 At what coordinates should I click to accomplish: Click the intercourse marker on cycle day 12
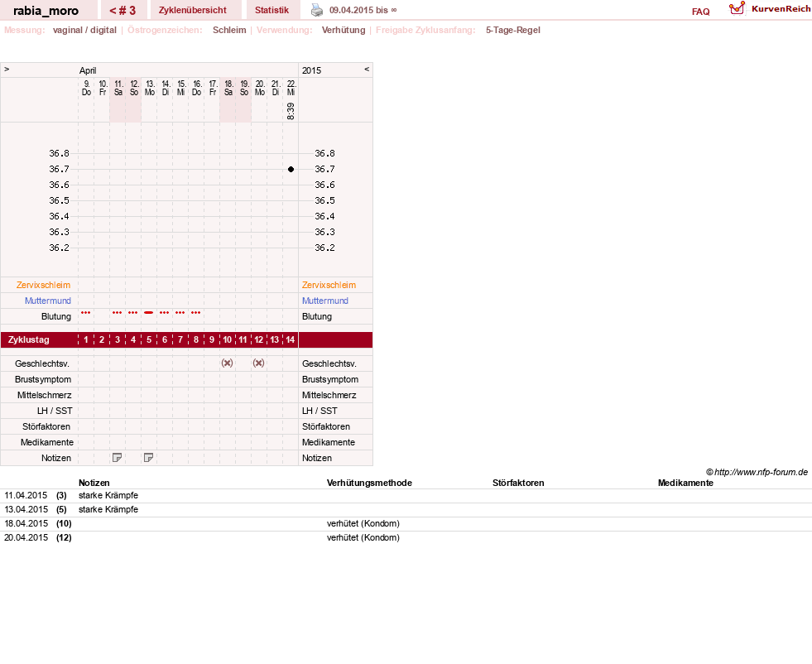[259, 363]
